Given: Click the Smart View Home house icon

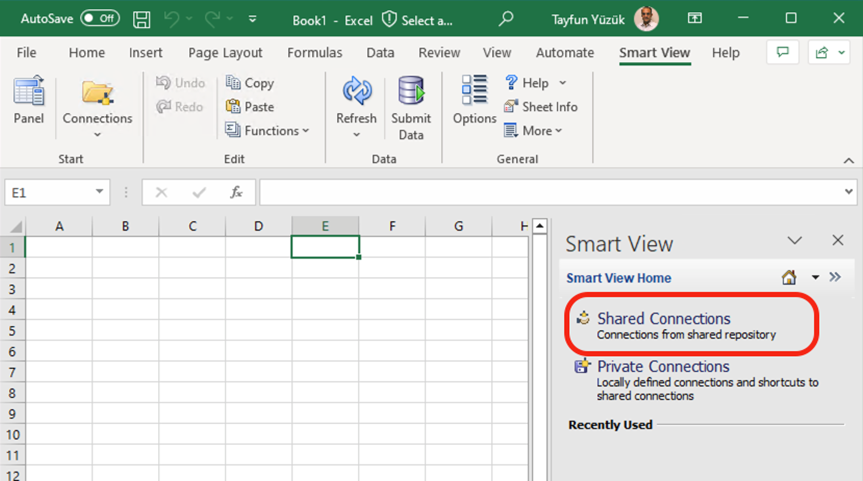Looking at the screenshot, I should tap(788, 278).
